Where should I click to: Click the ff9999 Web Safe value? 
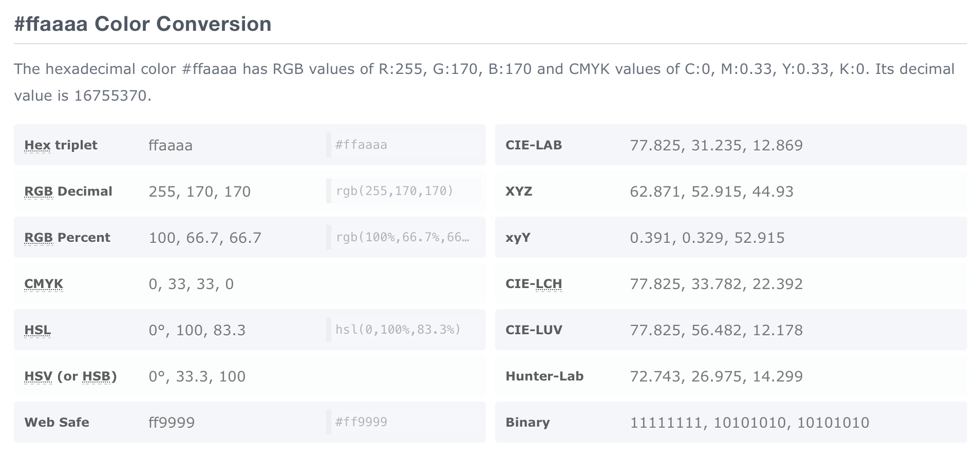coord(172,423)
